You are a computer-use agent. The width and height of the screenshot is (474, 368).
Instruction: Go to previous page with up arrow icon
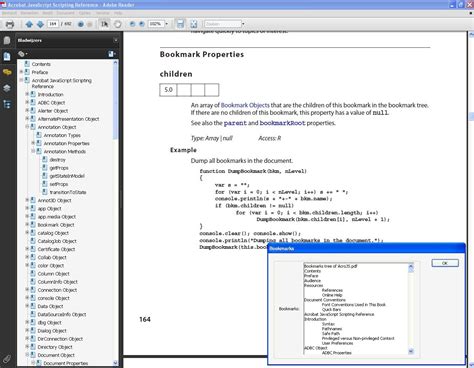coord(29,24)
